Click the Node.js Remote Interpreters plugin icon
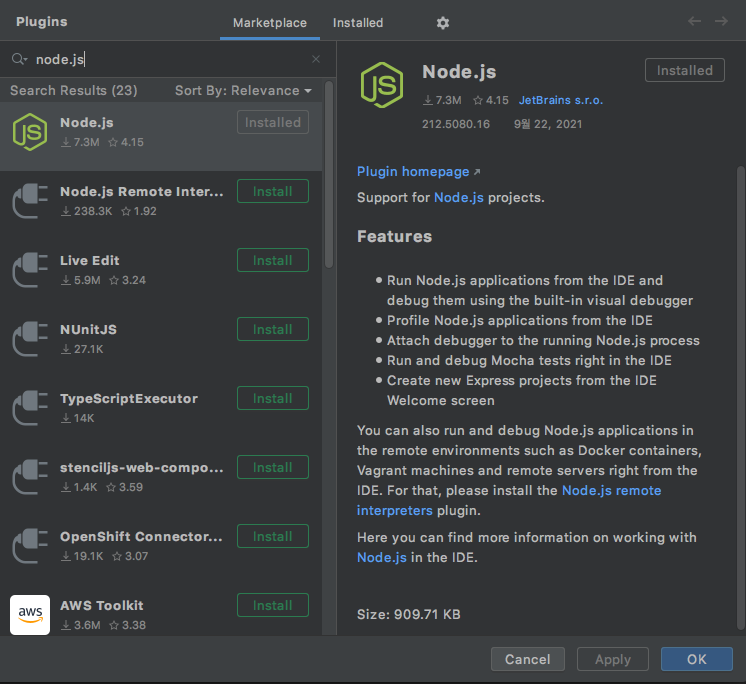 coord(30,201)
